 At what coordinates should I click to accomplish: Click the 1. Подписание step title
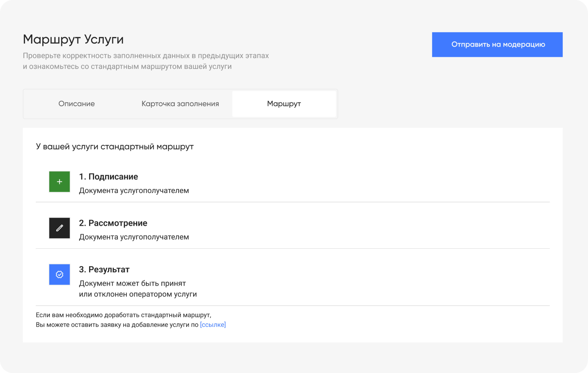point(108,176)
